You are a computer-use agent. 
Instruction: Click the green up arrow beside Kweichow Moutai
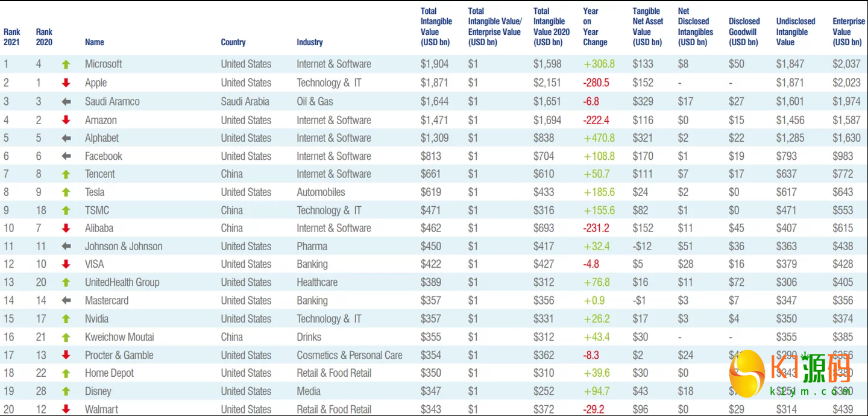pyautogui.click(x=66, y=337)
